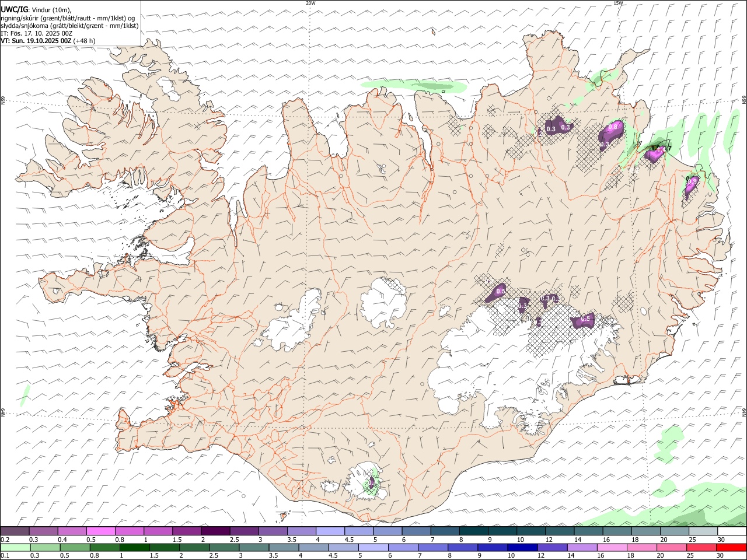Screen dimensions: 747x560
Task: Click the 'rigning/skúrir' legend description line
Action: coord(68,18)
